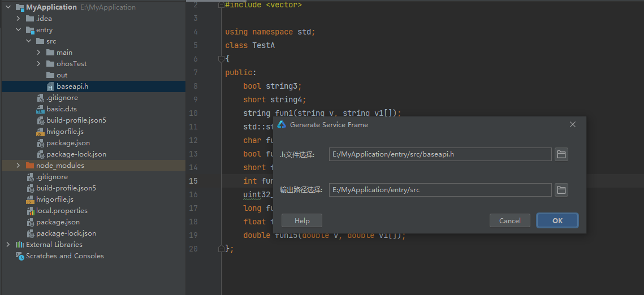The height and width of the screenshot is (295, 644).
Task: Fold the include block at line 2
Action: pyautogui.click(x=222, y=5)
